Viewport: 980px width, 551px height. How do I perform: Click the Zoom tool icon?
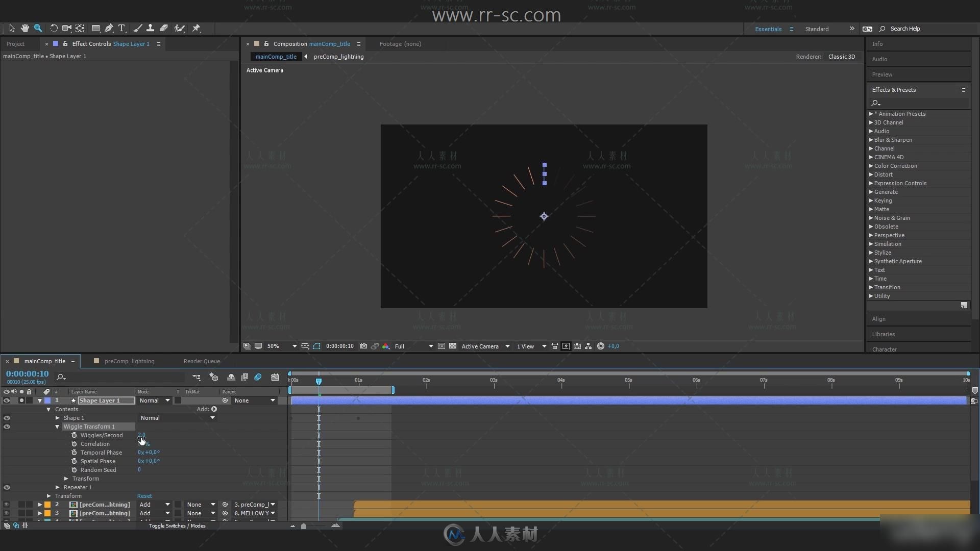38,28
